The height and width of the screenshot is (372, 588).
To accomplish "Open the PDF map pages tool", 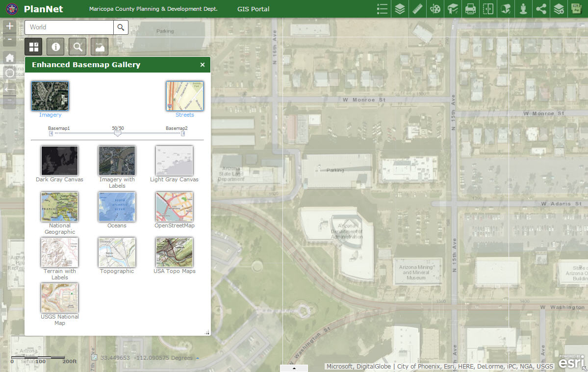I will (576, 9).
